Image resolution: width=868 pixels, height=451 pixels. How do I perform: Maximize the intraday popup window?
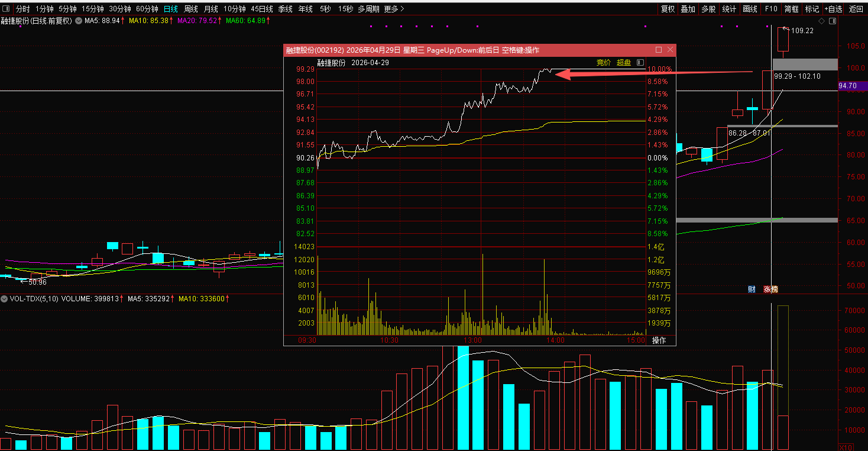point(658,50)
